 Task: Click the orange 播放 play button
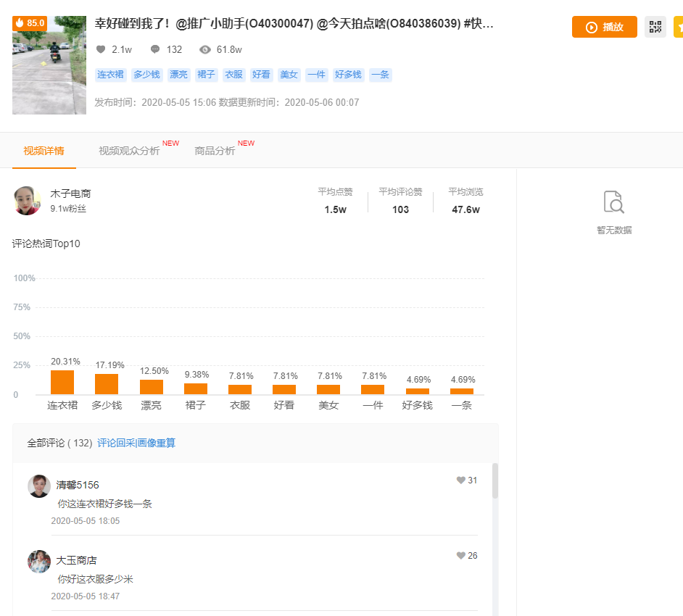pos(604,27)
